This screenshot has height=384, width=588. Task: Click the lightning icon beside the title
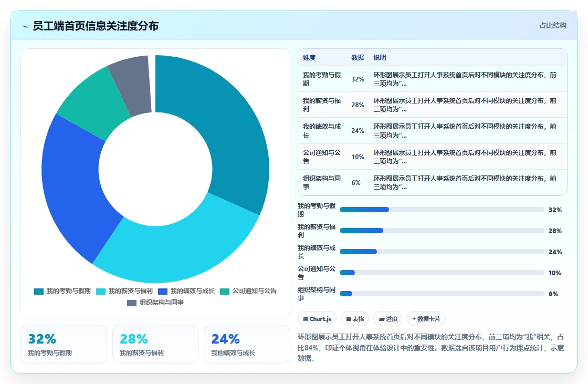click(x=25, y=26)
